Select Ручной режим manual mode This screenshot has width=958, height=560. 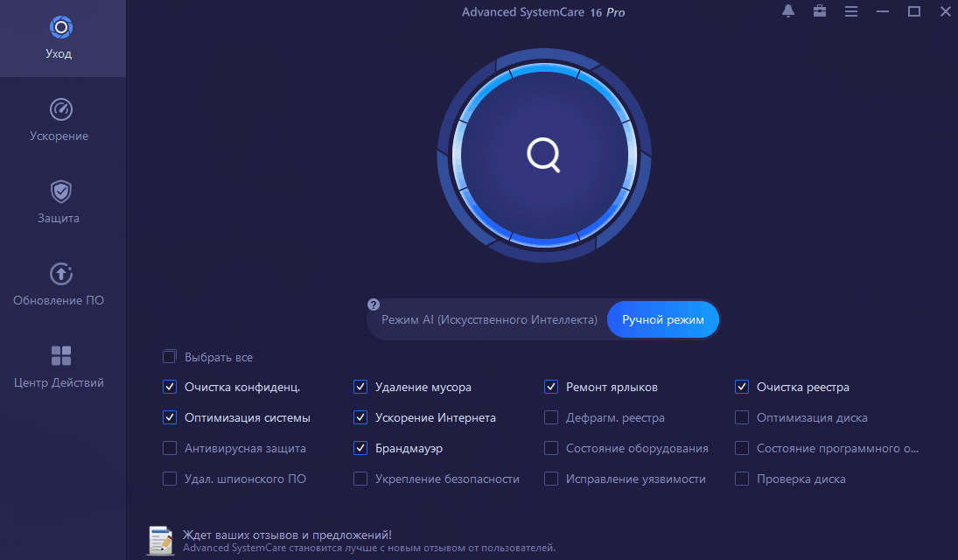click(x=663, y=319)
